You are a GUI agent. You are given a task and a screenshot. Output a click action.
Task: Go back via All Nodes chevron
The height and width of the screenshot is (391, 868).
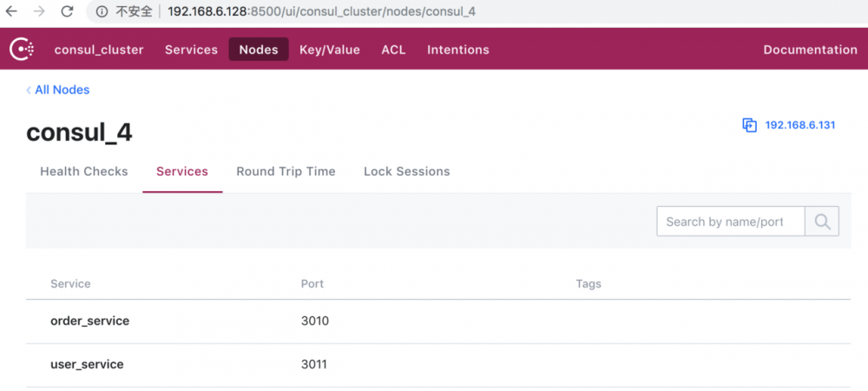point(30,90)
